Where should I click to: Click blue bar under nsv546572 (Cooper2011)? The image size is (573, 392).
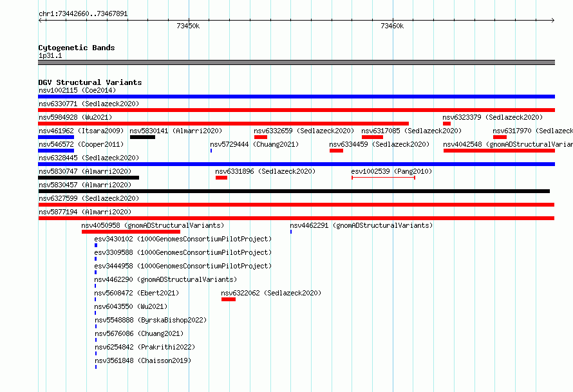click(56, 151)
